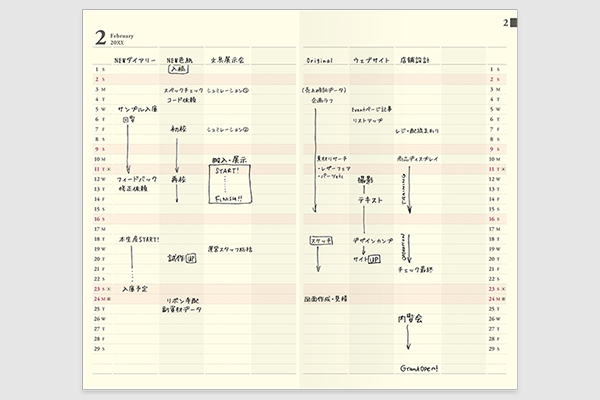
Task: Click the dark page tab marker top right
Action: pos(511,23)
